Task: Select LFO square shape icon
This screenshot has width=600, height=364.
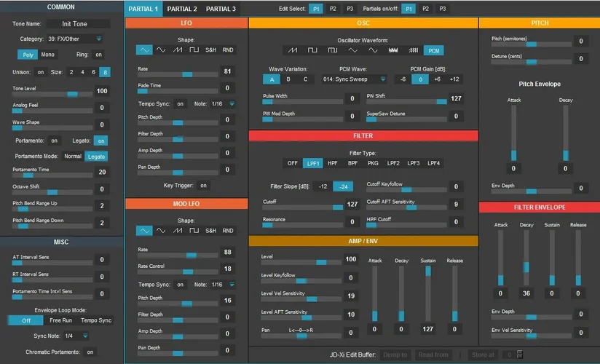Action: pos(194,50)
